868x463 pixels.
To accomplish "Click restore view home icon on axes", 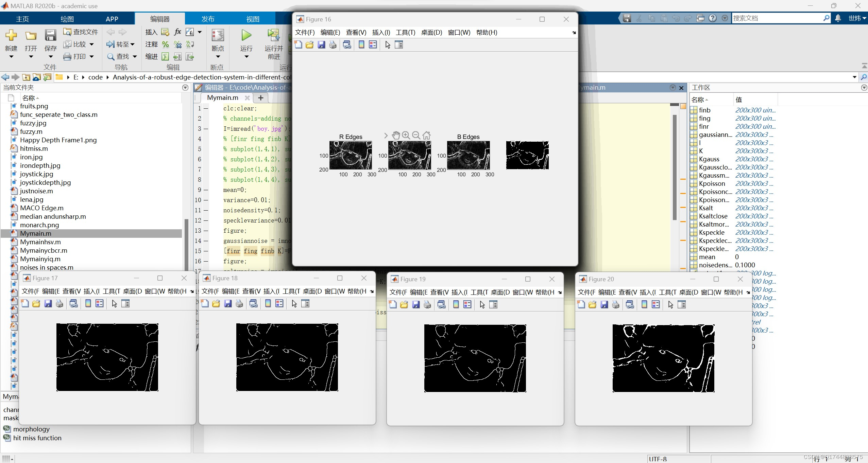I will [426, 135].
